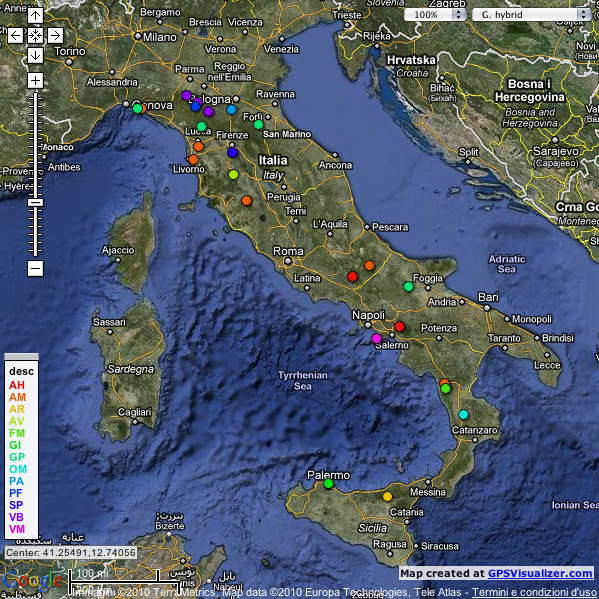The width and height of the screenshot is (599, 599).
Task: Open the G. hybrid map type dropdown
Action: (x=532, y=15)
